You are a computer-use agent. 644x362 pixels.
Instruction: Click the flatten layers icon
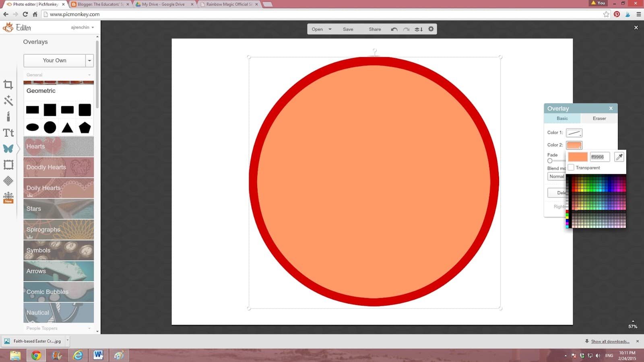(419, 29)
